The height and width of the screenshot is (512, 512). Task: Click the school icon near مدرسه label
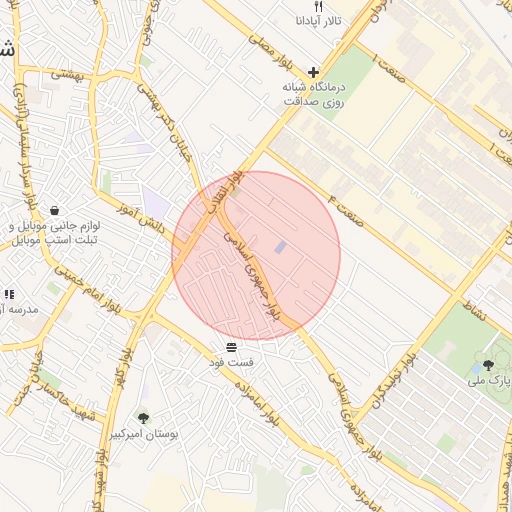pyautogui.click(x=9, y=294)
